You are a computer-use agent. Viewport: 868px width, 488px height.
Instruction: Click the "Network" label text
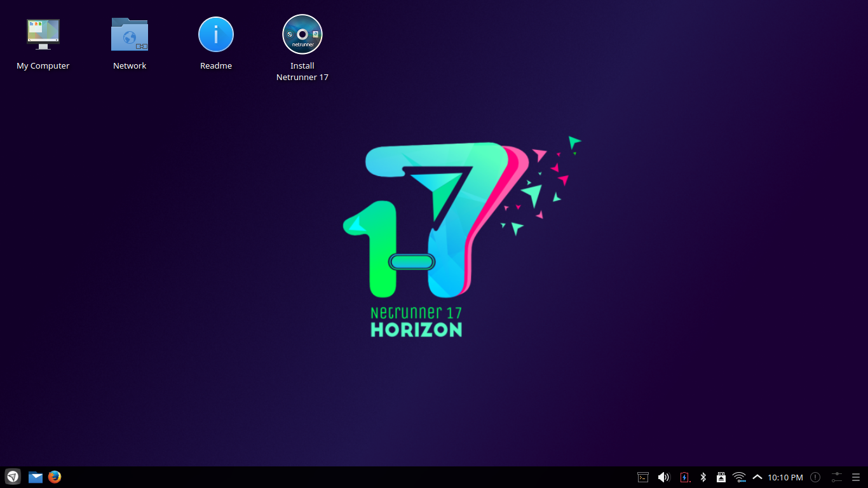(x=130, y=66)
